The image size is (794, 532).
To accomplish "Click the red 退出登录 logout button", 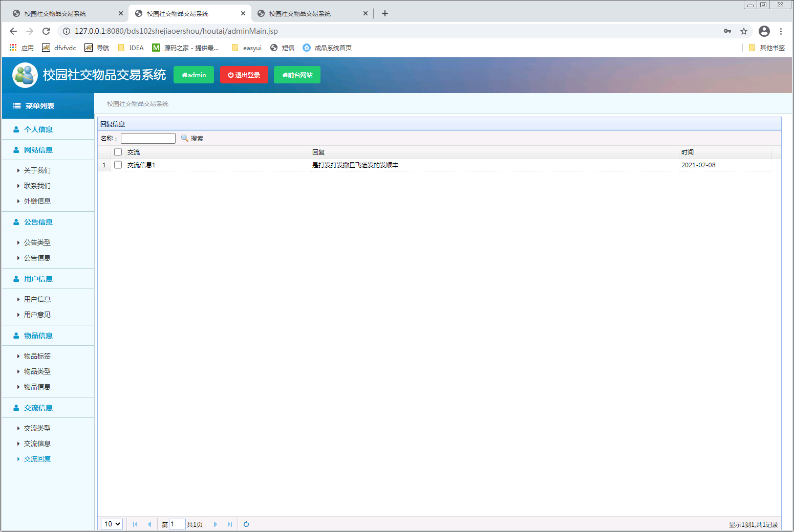I will 244,75.
